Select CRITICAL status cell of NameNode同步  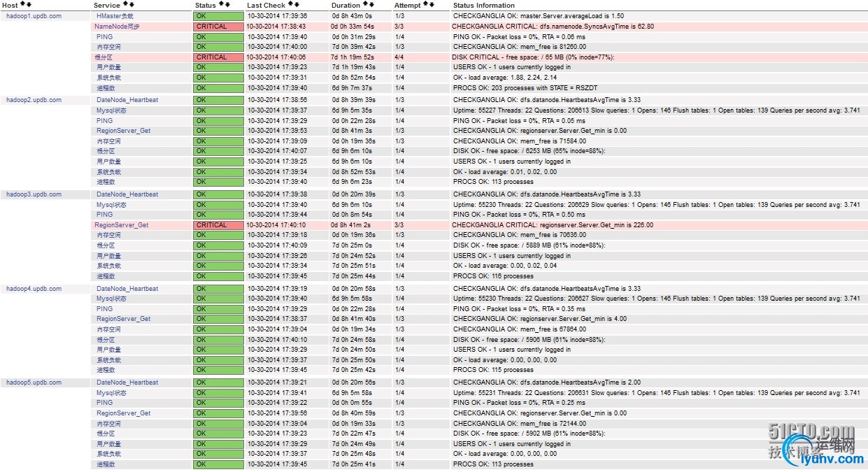point(219,26)
